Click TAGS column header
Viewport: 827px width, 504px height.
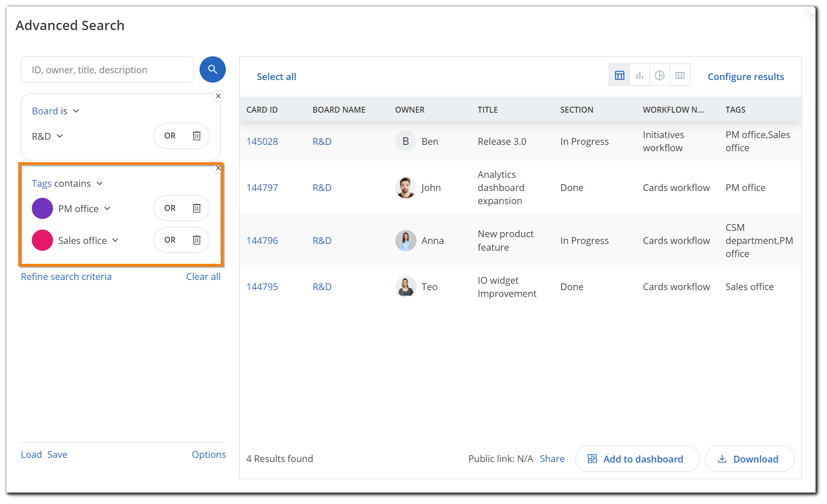click(x=735, y=110)
